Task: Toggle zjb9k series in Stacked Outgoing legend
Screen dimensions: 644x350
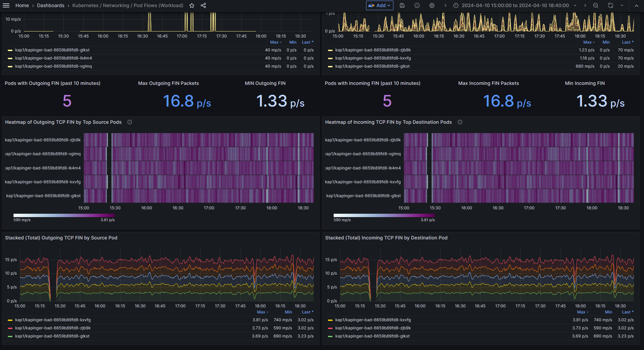Action: [x=53, y=328]
